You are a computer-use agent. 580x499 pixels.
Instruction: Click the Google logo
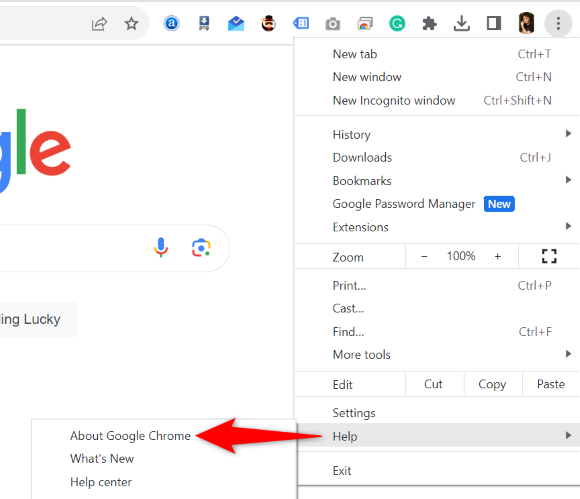(35, 151)
